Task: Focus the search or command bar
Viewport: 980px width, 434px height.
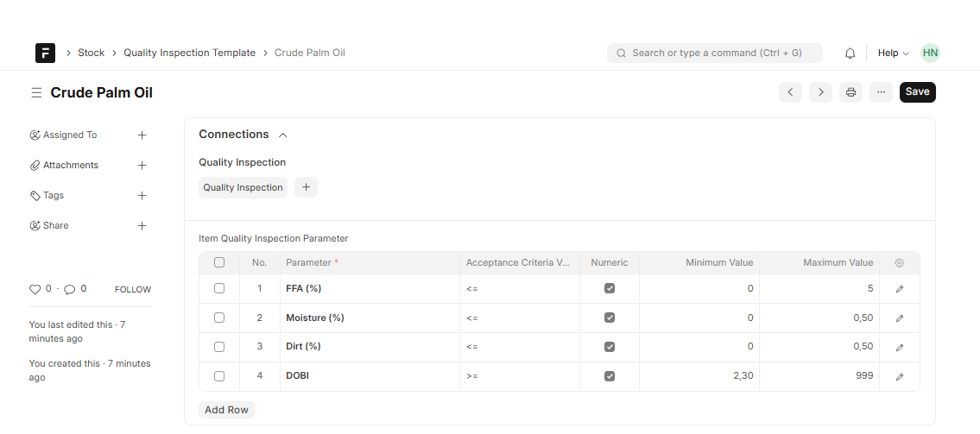Action: pyautogui.click(x=715, y=53)
